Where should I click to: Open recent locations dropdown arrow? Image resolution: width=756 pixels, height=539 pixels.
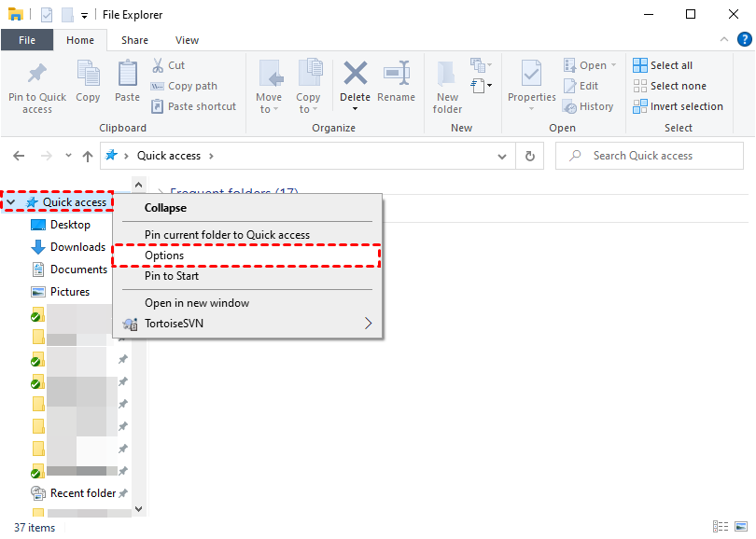click(68, 155)
